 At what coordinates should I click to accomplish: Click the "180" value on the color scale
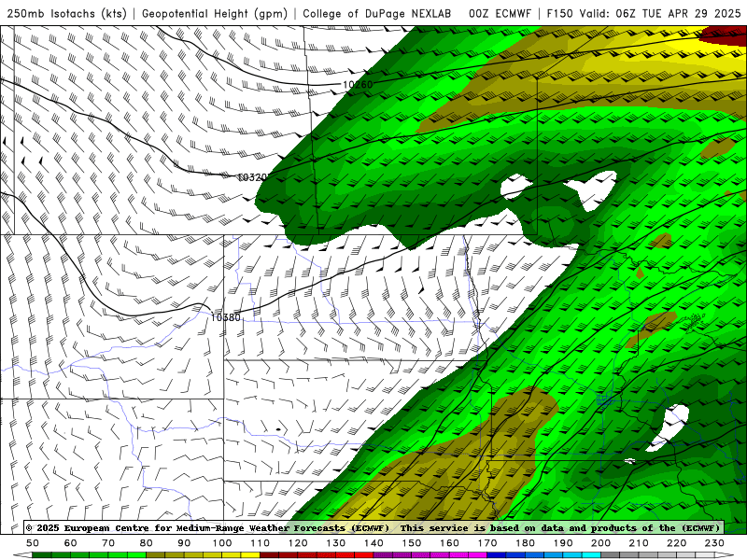[525, 543]
